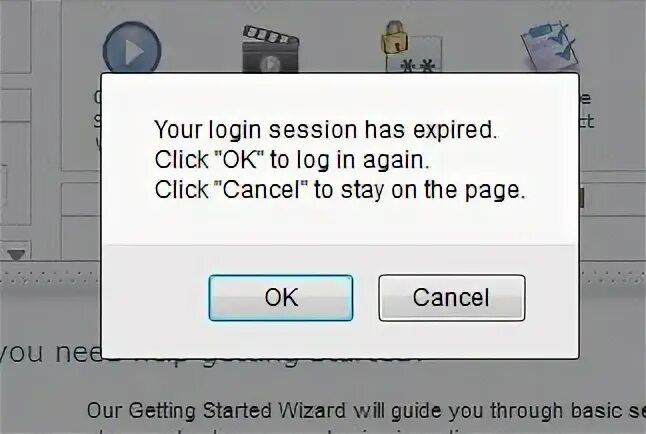Click the partial label under the play icon
This screenshot has height=434, width=646.
tap(98, 120)
